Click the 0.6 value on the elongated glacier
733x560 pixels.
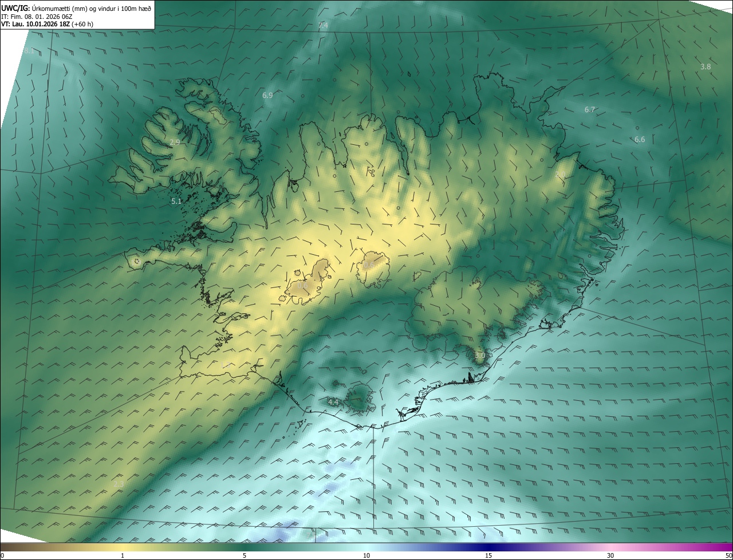(303, 285)
